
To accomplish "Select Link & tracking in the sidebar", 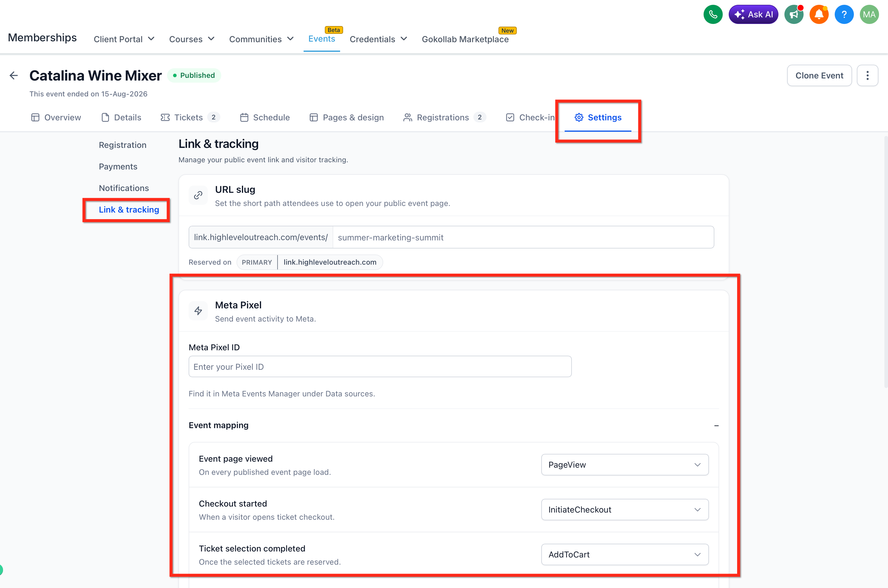I will (x=129, y=210).
